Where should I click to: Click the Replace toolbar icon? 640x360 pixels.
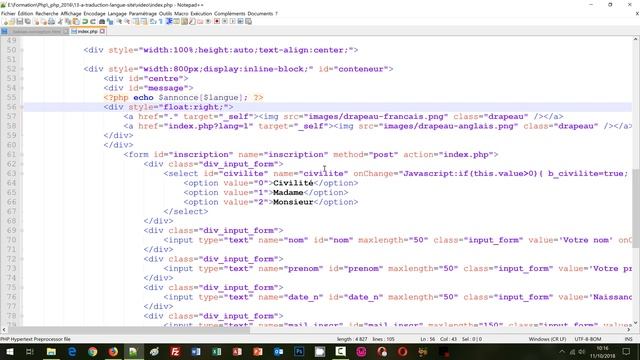point(110,22)
